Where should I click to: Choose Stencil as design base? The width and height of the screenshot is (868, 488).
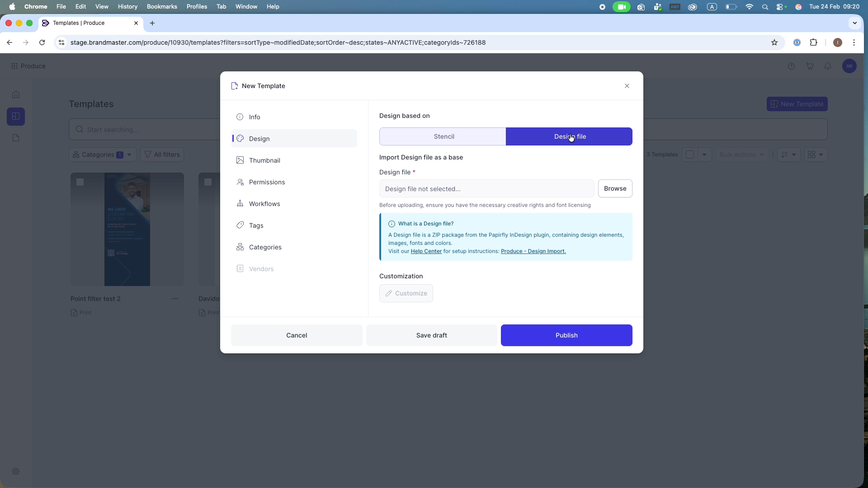tap(443, 136)
